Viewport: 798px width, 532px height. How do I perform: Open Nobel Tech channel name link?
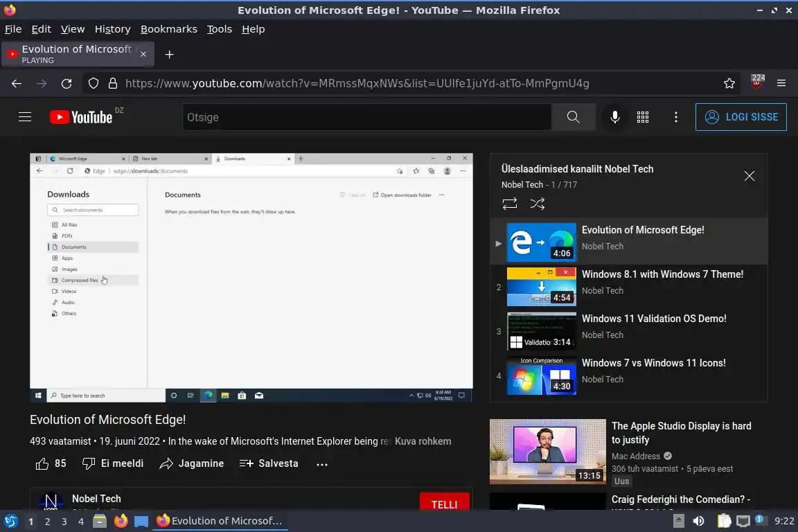(x=97, y=499)
